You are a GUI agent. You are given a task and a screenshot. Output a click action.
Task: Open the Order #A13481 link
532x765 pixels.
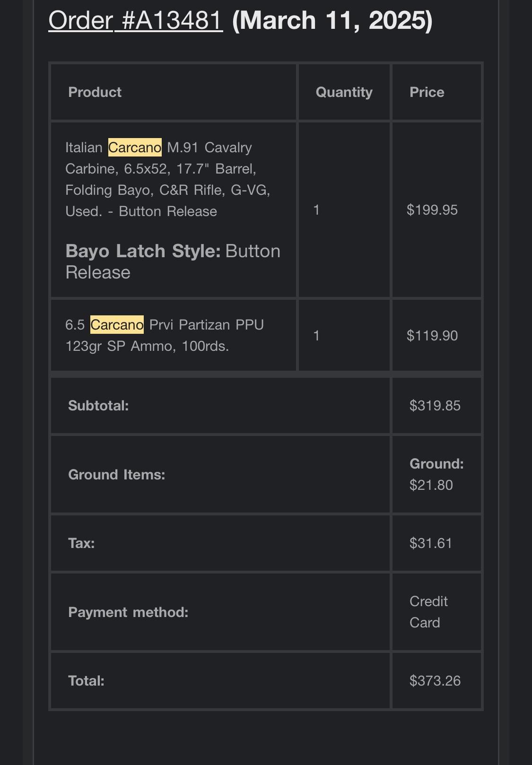(x=135, y=21)
